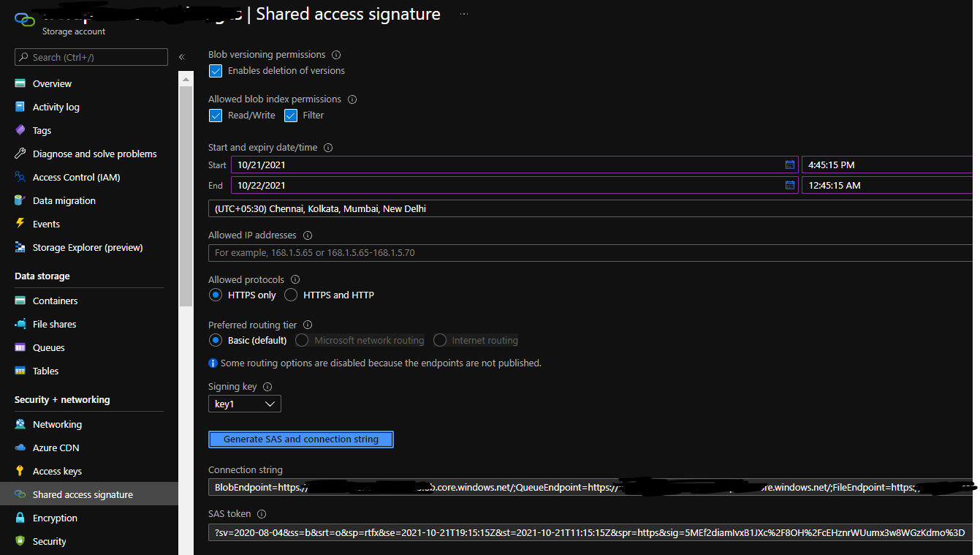The width and height of the screenshot is (980, 555).
Task: Click the Allowed IP addresses input field
Action: [x=590, y=253]
